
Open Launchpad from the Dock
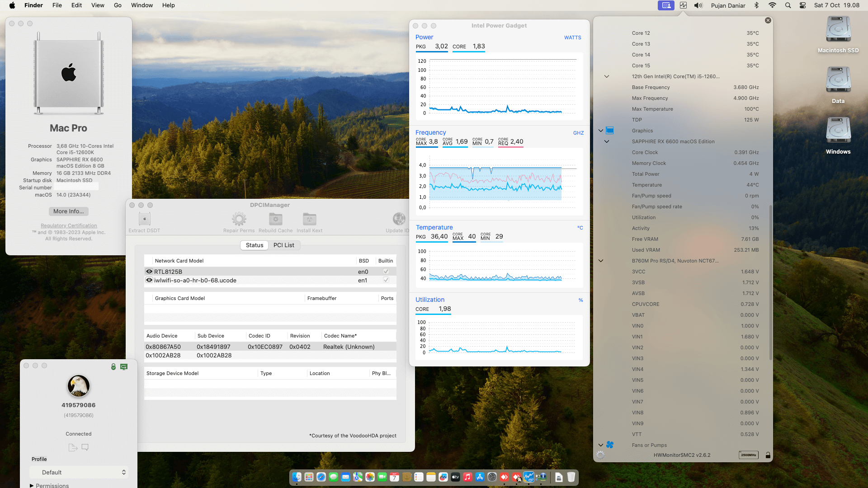click(309, 477)
